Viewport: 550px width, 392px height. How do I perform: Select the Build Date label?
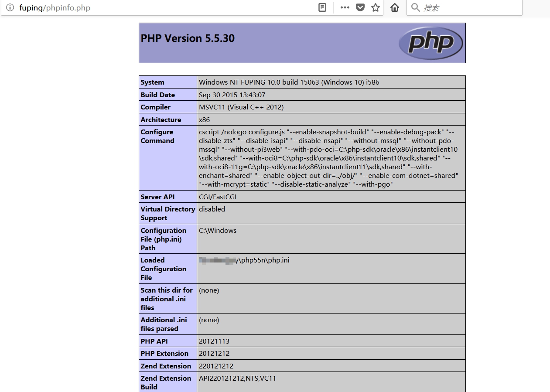[x=157, y=95]
